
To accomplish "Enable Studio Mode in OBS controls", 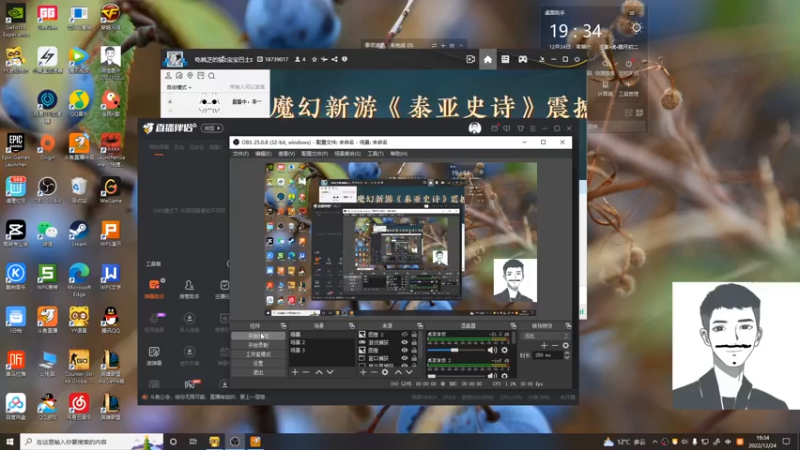I will pos(258,354).
